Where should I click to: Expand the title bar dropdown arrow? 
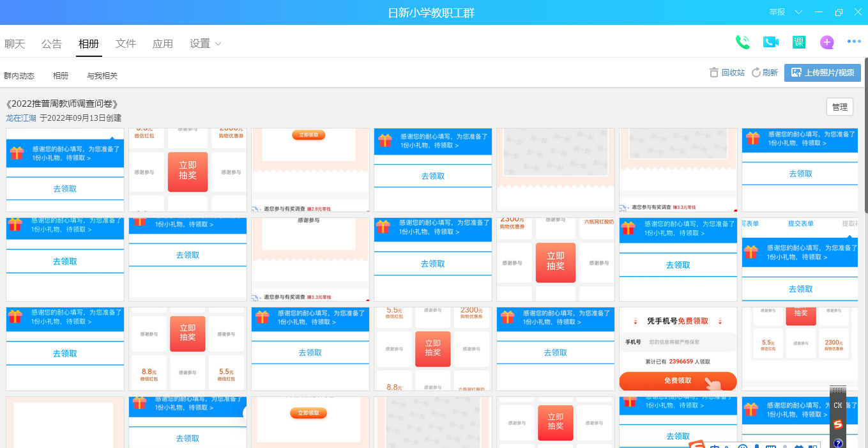pyautogui.click(x=798, y=12)
